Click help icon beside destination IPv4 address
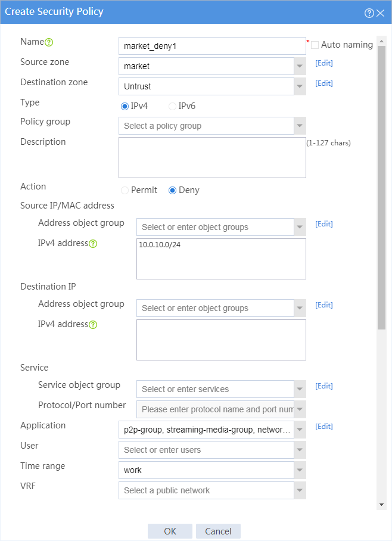The width and height of the screenshot is (392, 541). (x=93, y=325)
